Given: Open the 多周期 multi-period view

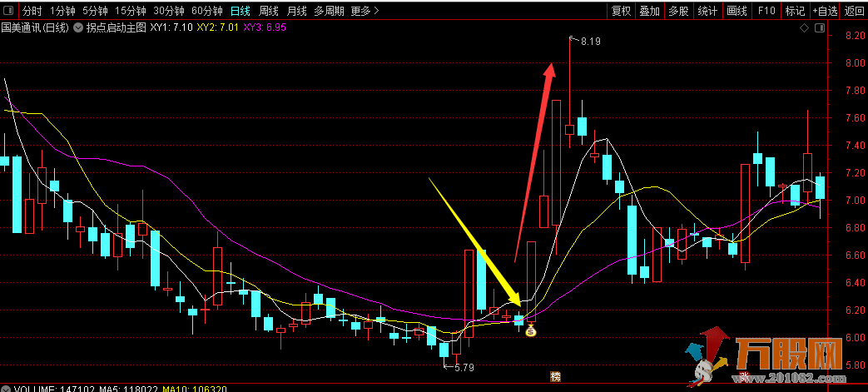Looking at the screenshot, I should point(329,11).
